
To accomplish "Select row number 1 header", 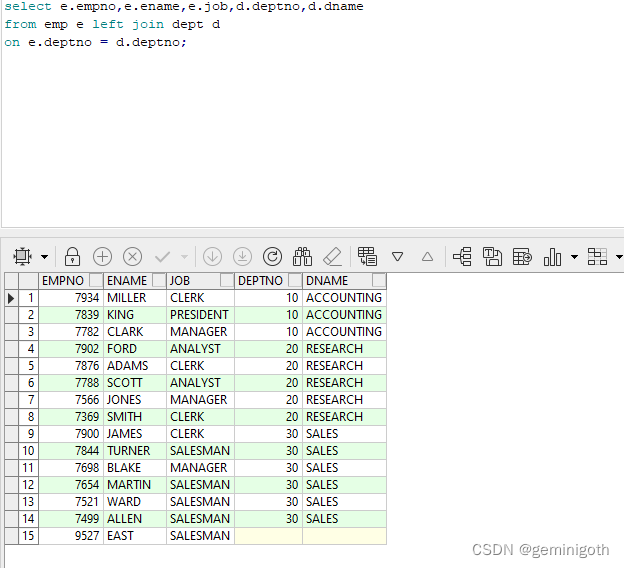I will coord(29,298).
